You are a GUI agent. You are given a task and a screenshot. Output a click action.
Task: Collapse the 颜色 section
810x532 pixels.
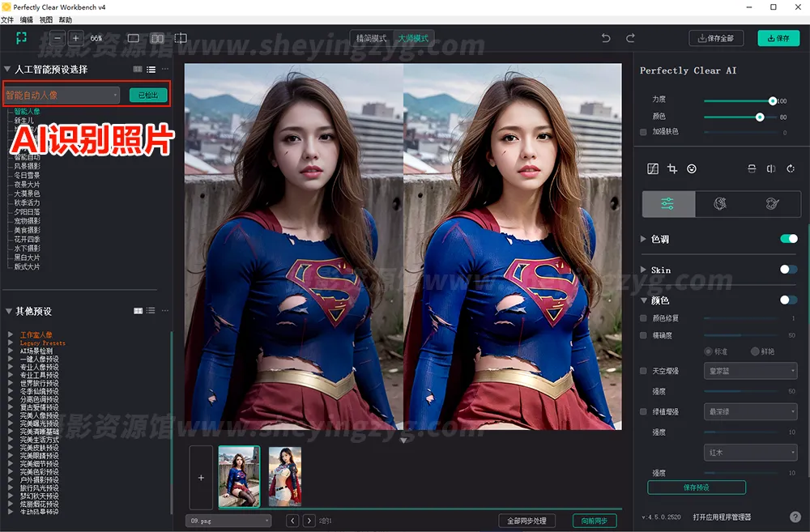click(x=644, y=300)
